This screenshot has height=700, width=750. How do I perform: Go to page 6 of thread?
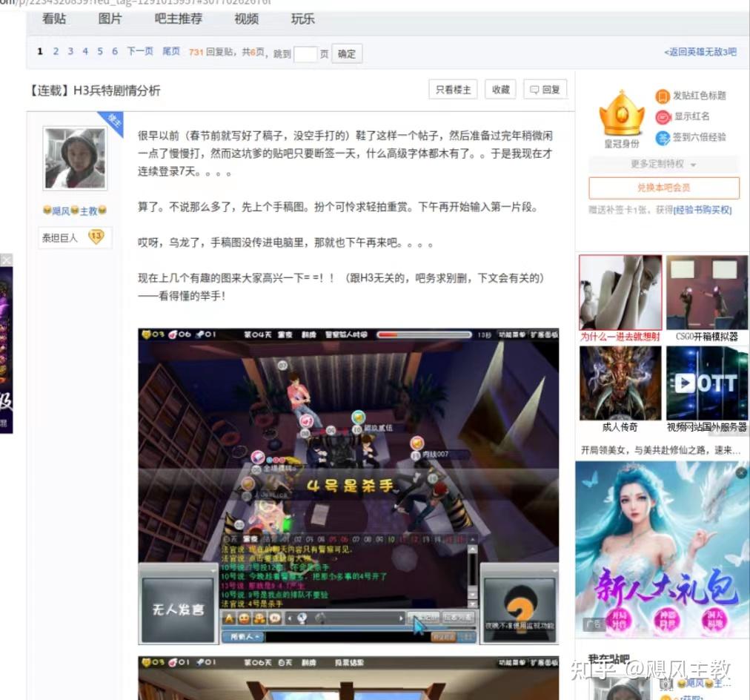point(115,51)
